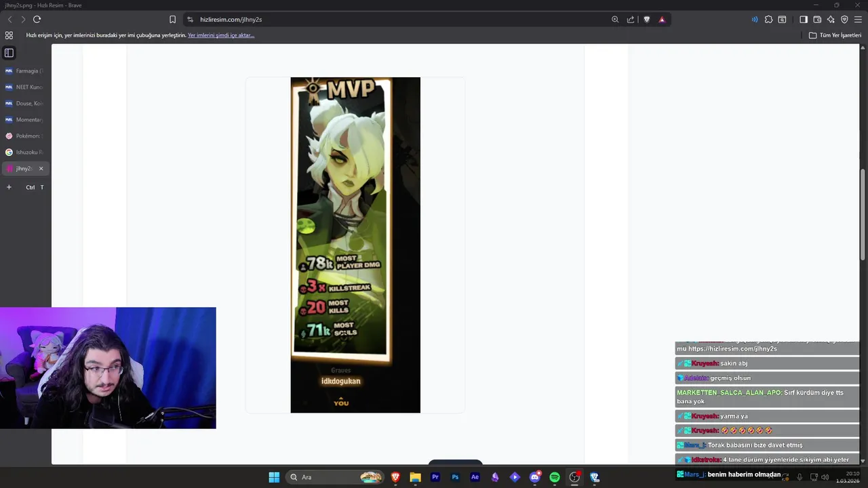This screenshot has height=488, width=868.
Task: Open OBS Studio from taskbar
Action: click(574, 477)
